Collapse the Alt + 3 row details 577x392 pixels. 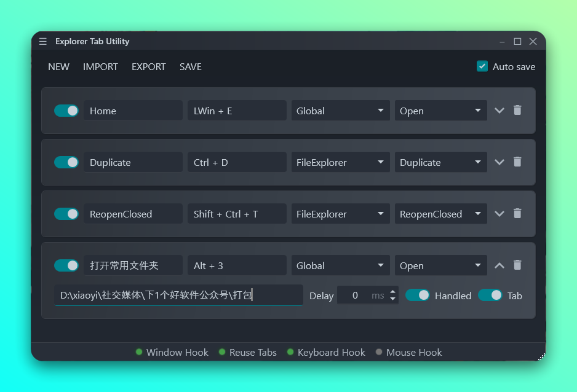pos(499,265)
